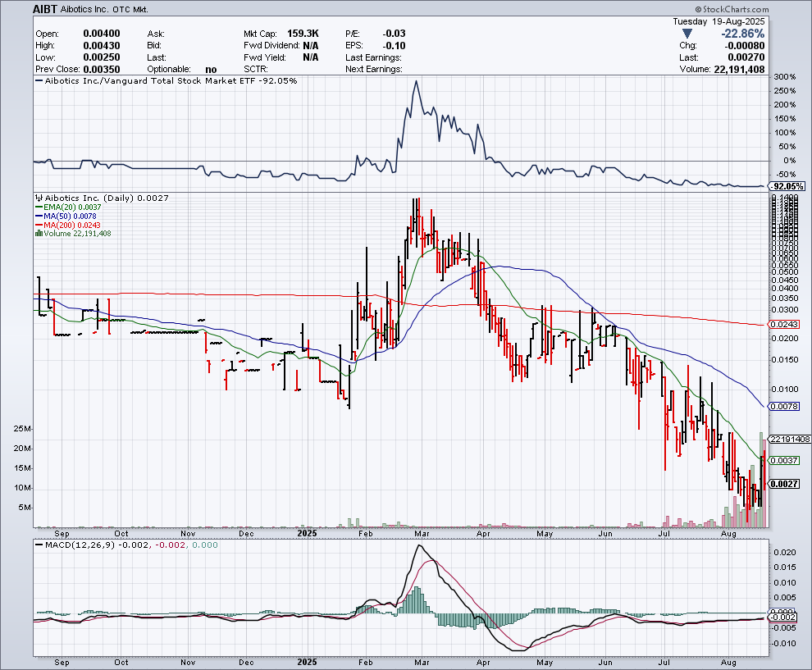
Task: Click the 'Aibotics Inc. (Daily) 0.0027' legend text
Action: 107,198
